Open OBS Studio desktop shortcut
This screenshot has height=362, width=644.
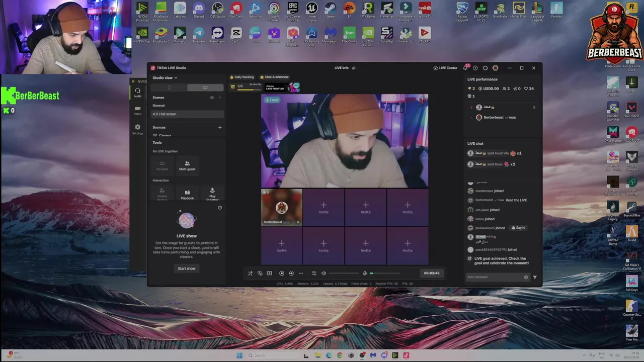217,10
